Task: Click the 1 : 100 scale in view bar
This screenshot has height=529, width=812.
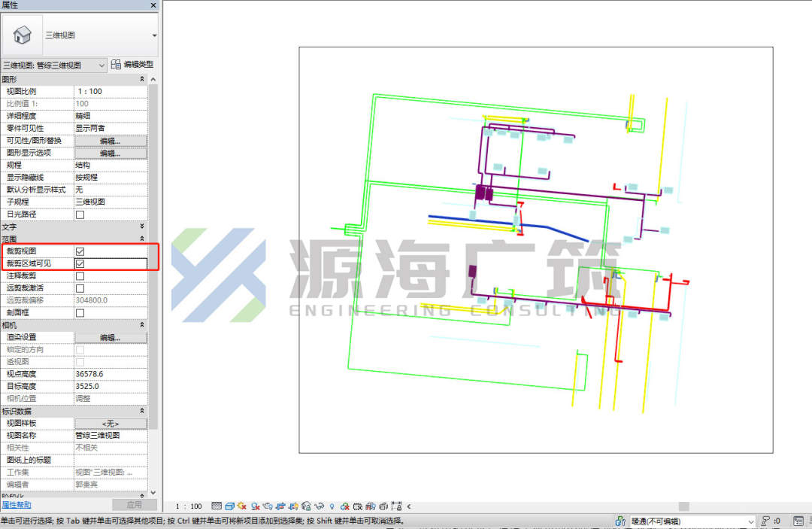Action: coord(189,506)
